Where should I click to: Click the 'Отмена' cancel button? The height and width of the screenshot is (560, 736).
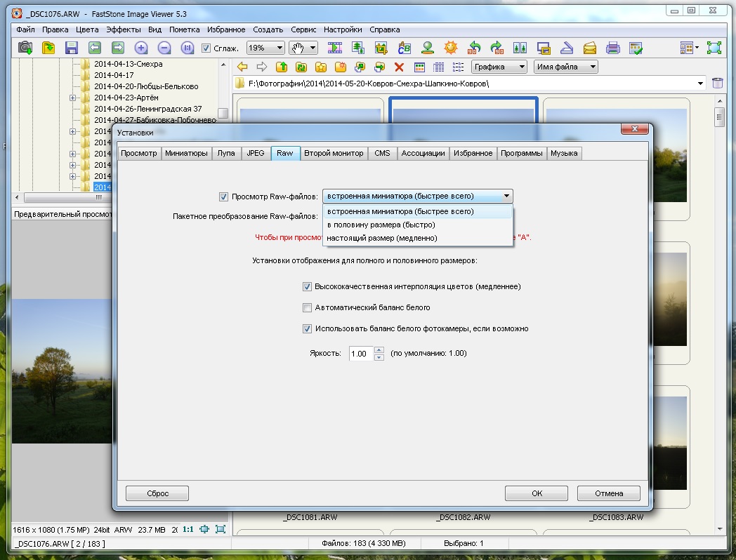coord(609,493)
